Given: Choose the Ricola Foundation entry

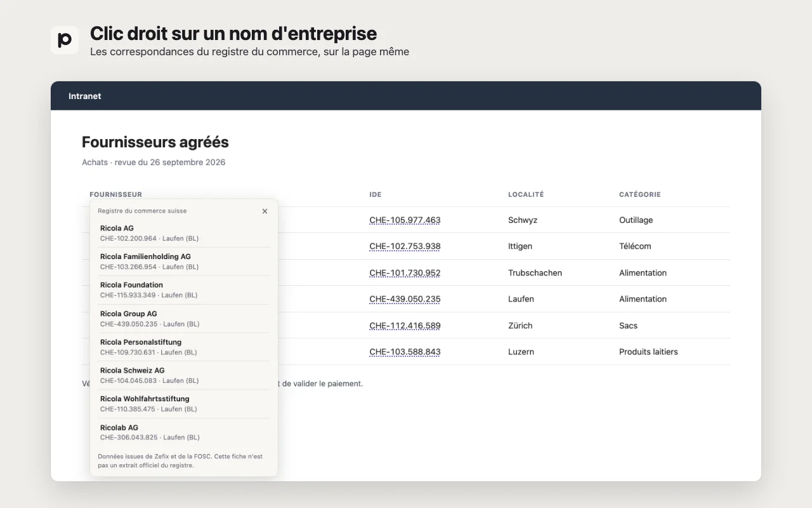Looking at the screenshot, I should coord(184,290).
